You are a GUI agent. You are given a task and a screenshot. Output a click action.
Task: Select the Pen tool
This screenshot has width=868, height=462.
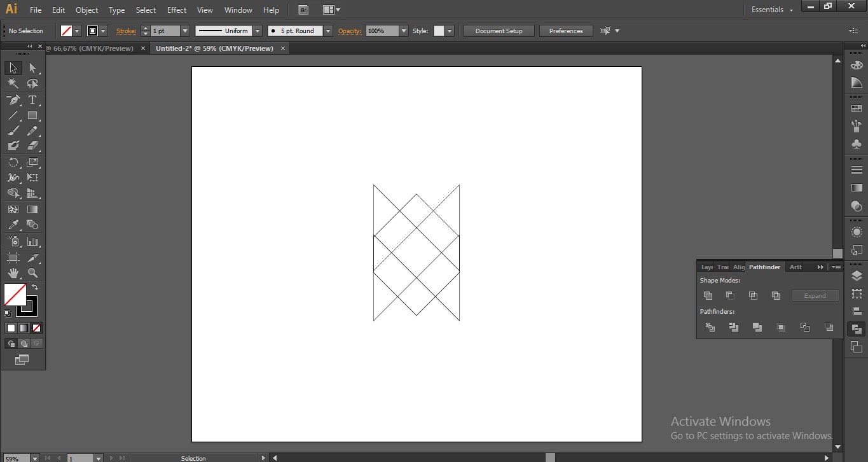(13, 100)
